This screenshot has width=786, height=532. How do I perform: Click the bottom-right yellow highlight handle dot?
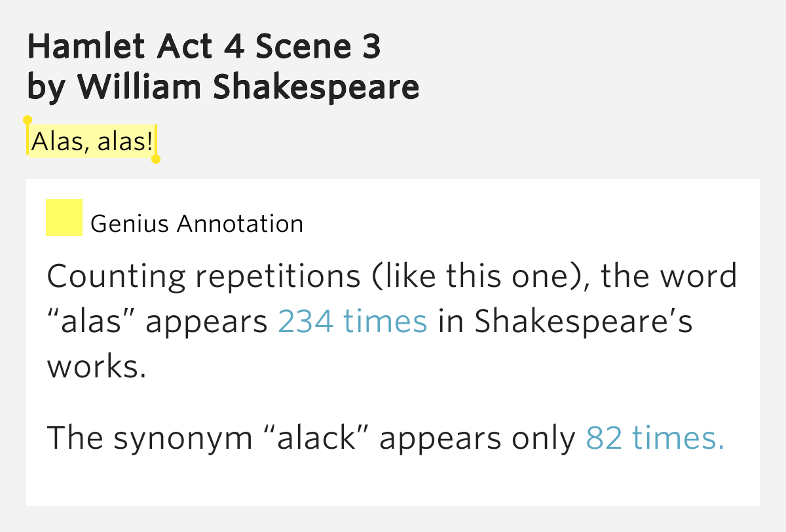pyautogui.click(x=156, y=159)
